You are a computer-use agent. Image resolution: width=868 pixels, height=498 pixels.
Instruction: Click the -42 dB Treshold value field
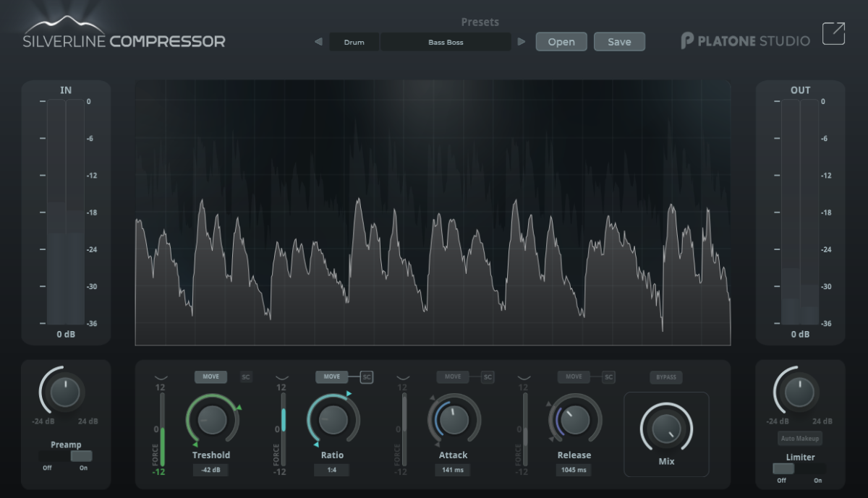point(210,470)
